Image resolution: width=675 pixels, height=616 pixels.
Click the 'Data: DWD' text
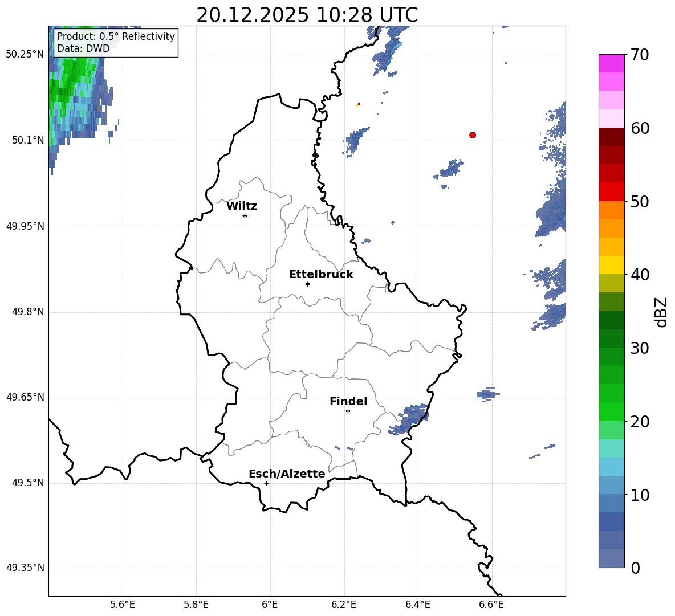(83, 48)
